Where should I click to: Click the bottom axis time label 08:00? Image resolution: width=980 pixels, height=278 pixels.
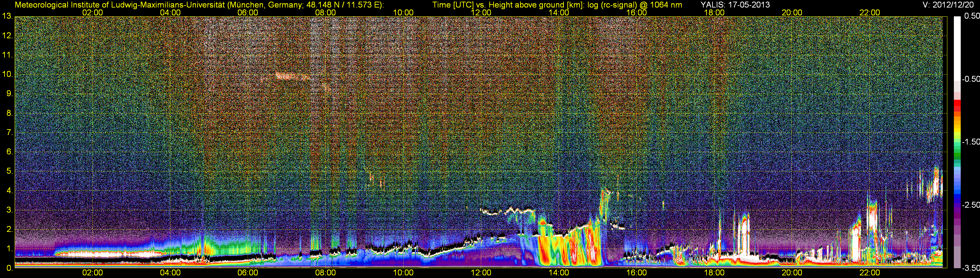pyautogui.click(x=326, y=273)
